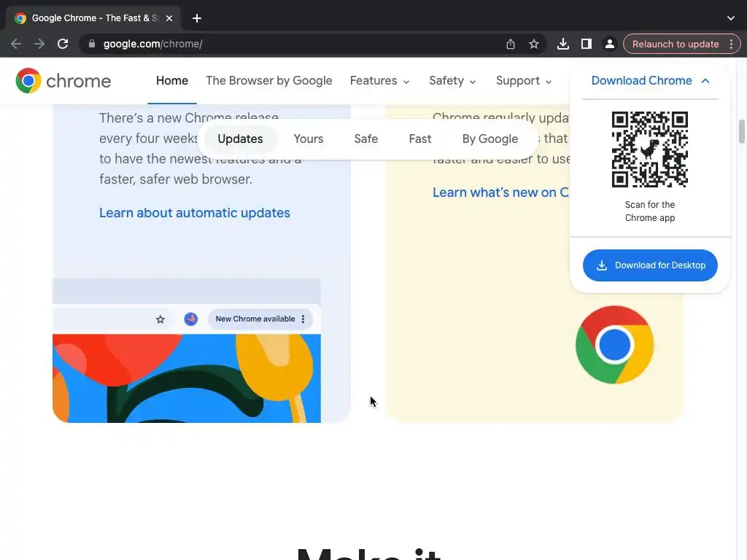
Task: Open the browser downloads icon
Action: pyautogui.click(x=562, y=44)
